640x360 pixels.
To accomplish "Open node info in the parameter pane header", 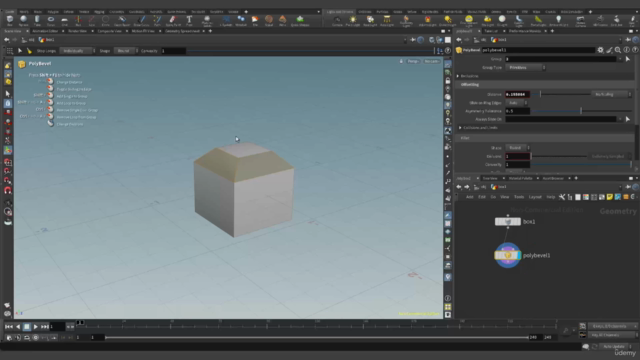I will 627,50.
